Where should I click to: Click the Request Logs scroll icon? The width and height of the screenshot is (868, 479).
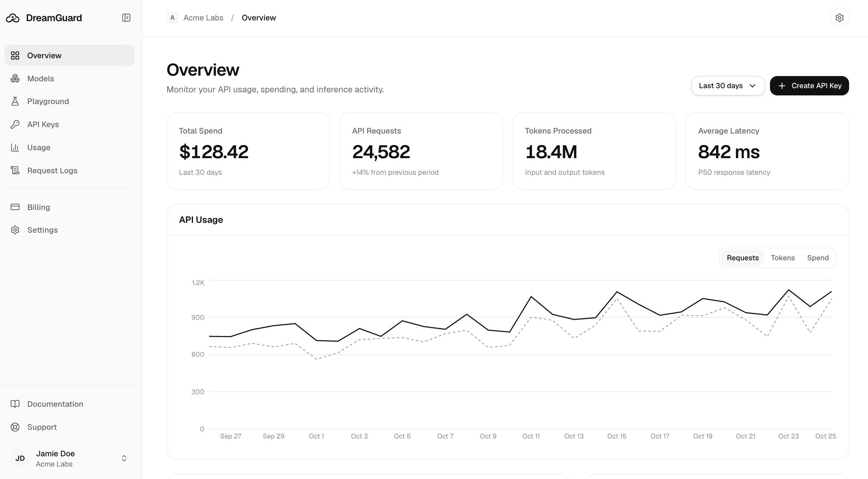[15, 171]
